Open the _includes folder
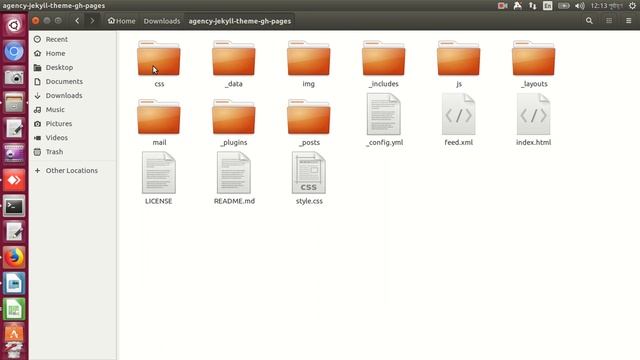The height and width of the screenshot is (360, 640). click(x=384, y=58)
